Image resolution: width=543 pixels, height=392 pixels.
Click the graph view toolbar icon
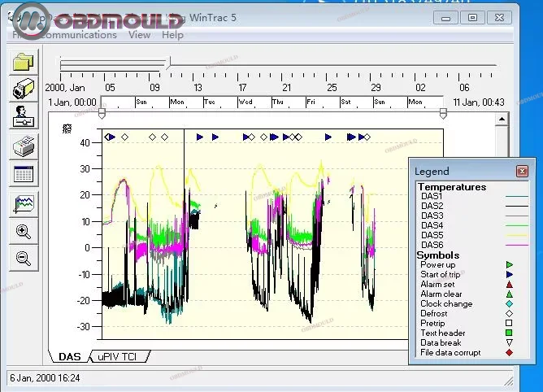(x=24, y=203)
